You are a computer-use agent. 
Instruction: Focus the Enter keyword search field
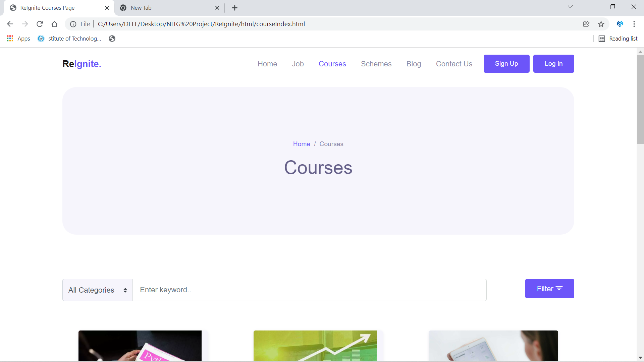(x=309, y=290)
